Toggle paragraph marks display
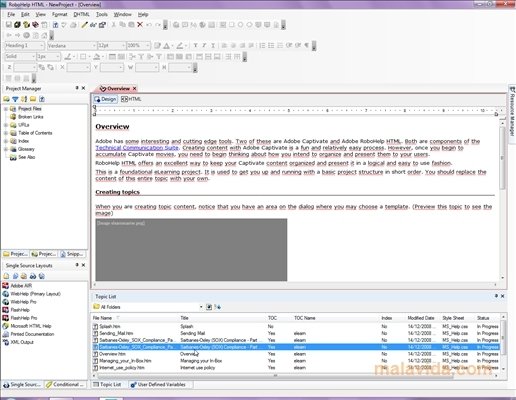 coord(306,46)
